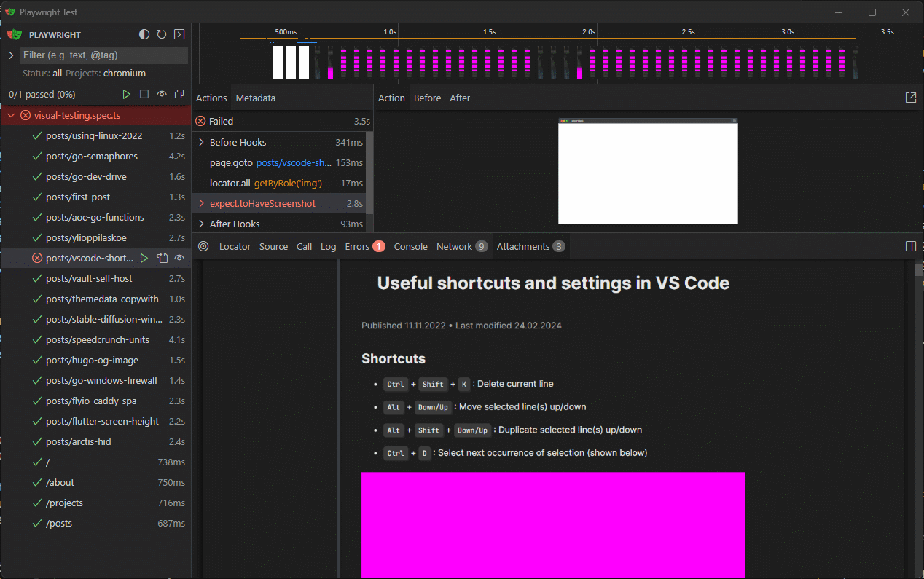924x579 pixels.
Task: Select the run all tests play icon
Action: tap(126, 94)
